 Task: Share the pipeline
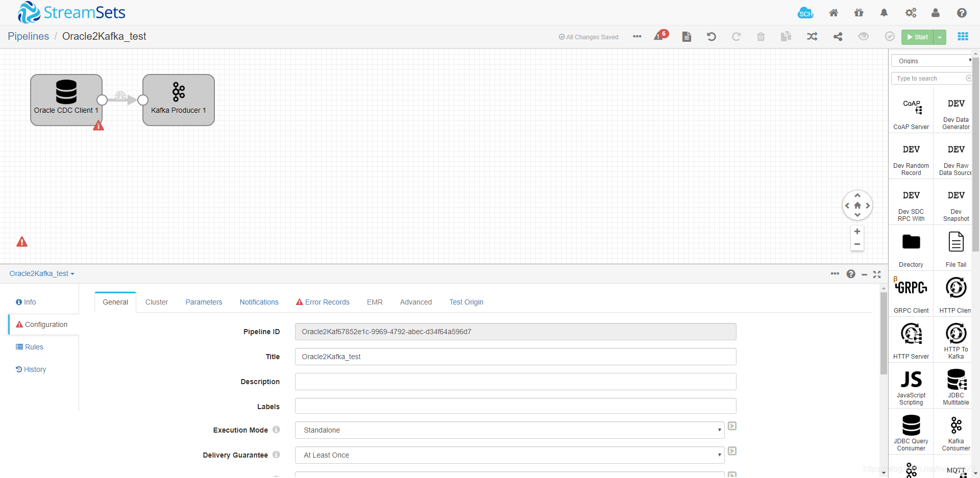838,37
